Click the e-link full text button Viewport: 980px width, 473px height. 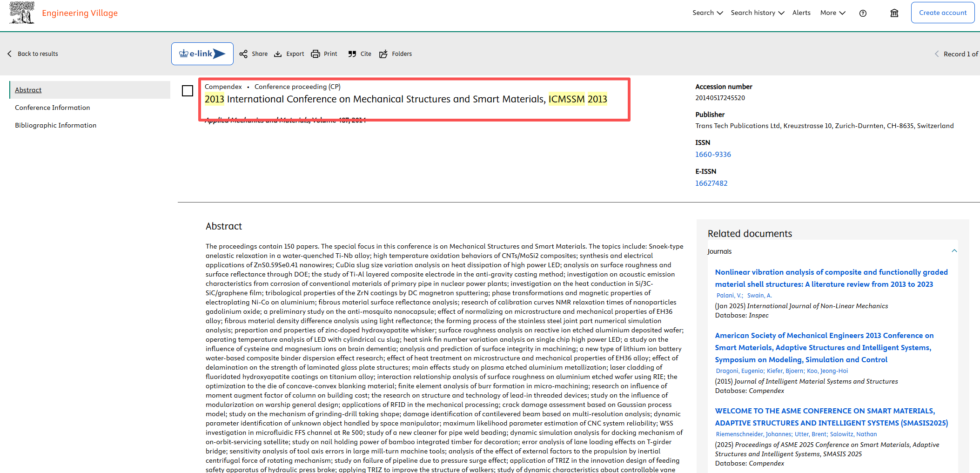point(202,54)
